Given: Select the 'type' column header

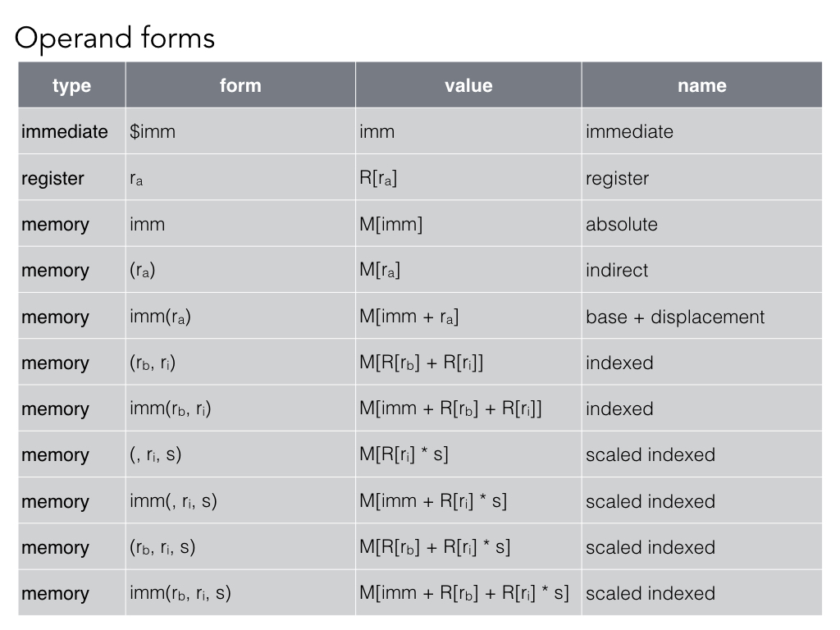Looking at the screenshot, I should point(71,85).
